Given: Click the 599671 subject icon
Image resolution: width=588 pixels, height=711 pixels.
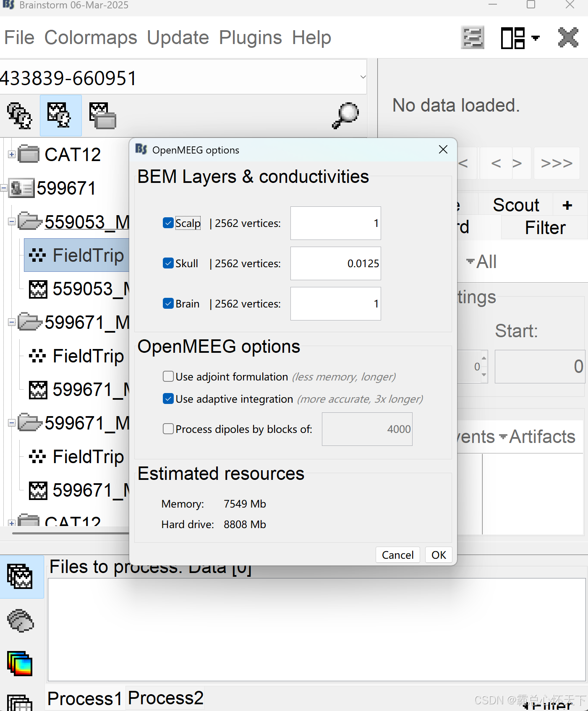Looking at the screenshot, I should [21, 188].
